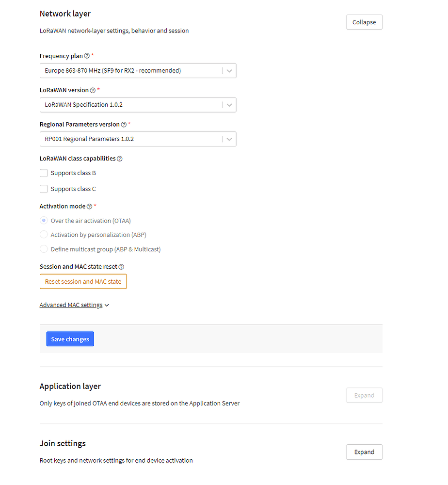Open help tooltip for Regional Parameters version
The height and width of the screenshot is (485, 448).
coord(124,125)
